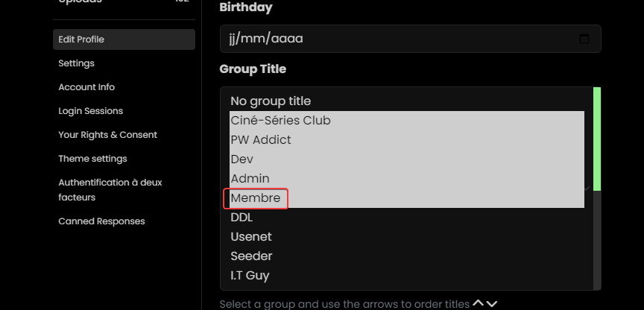The height and width of the screenshot is (310, 644).
Task: Go to Account Info page
Action: (86, 87)
